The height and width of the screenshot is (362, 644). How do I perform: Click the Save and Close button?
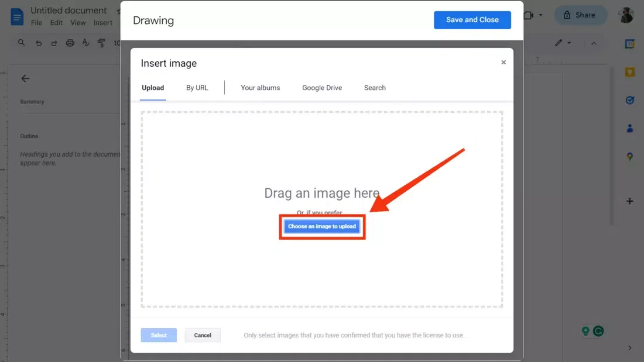tap(472, 20)
